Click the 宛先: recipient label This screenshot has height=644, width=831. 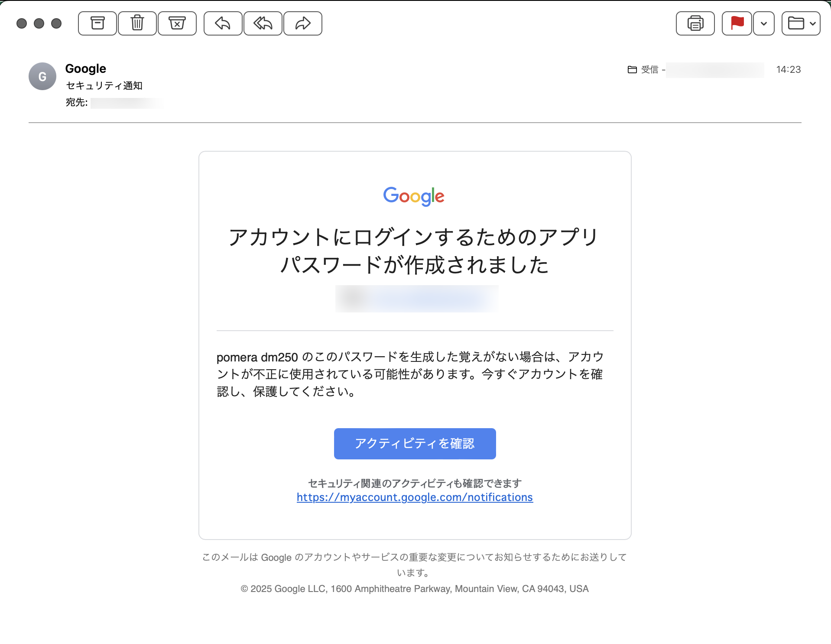tap(77, 102)
